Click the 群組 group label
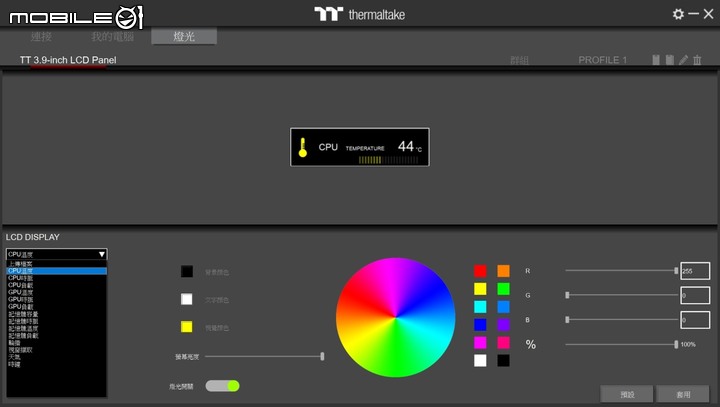This screenshot has width=720, height=407. tap(519, 60)
